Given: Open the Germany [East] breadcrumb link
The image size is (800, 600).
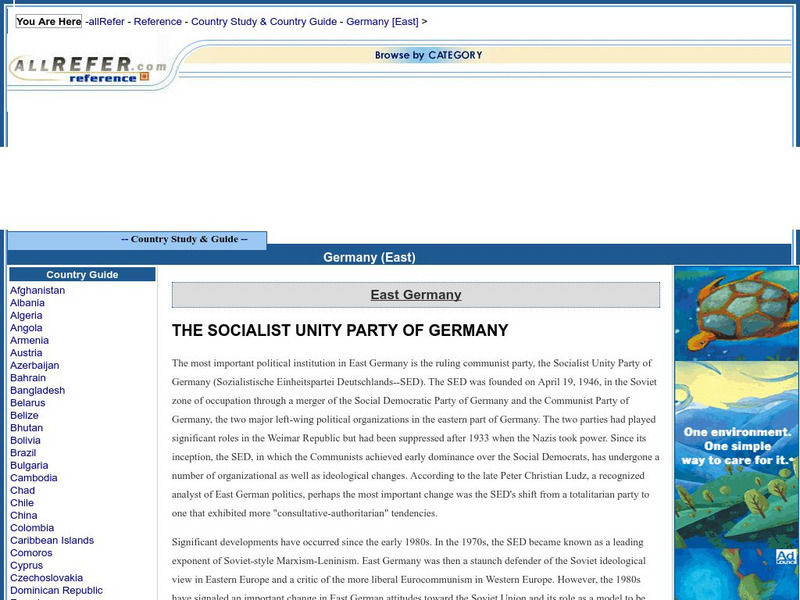Looking at the screenshot, I should [x=382, y=21].
